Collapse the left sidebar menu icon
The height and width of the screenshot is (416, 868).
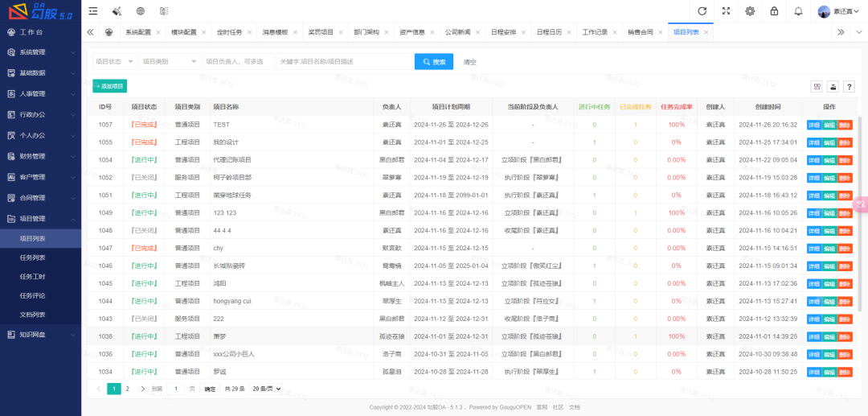point(94,11)
